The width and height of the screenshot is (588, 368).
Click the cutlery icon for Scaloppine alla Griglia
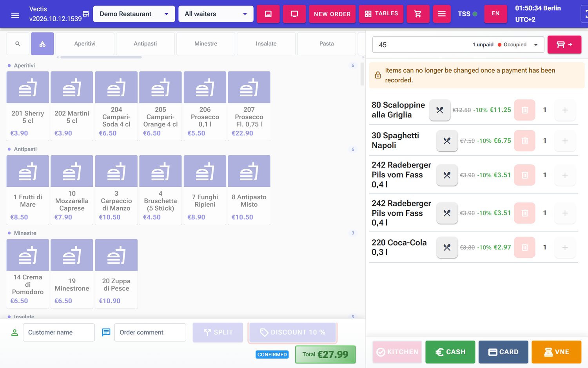pos(440,110)
